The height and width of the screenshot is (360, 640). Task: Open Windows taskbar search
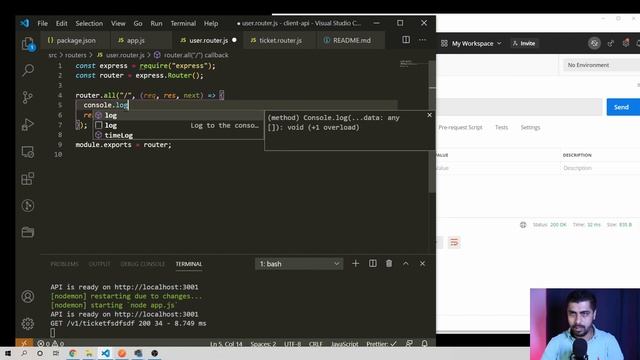24,353
